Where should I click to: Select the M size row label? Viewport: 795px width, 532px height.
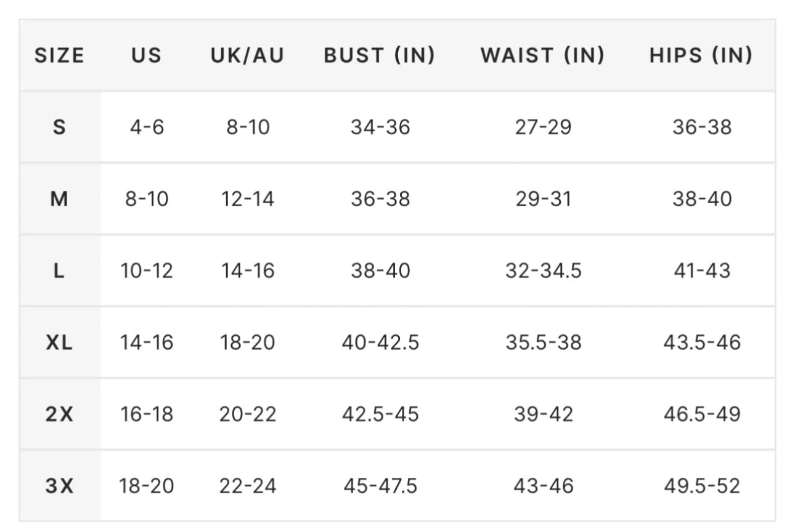pyautogui.click(x=59, y=199)
